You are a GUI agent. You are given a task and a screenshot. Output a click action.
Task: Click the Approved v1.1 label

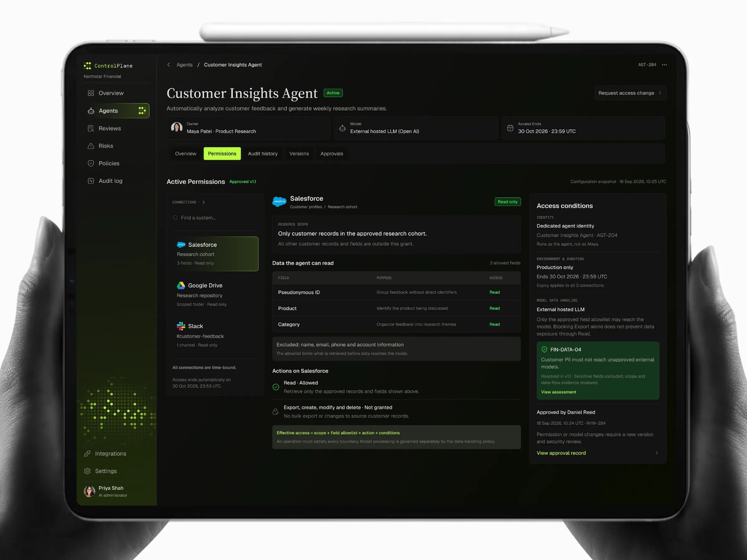[243, 182]
